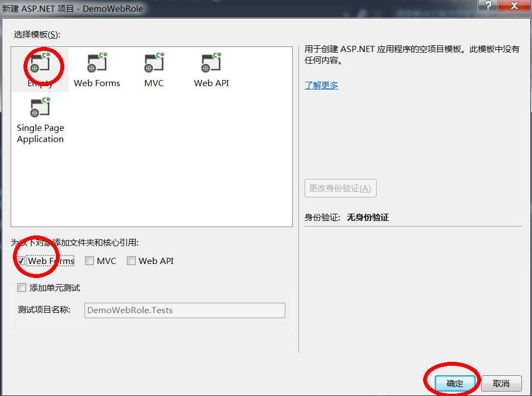Click the template description text on right
Image resolution: width=532 pixels, height=396 pixels.
click(x=412, y=55)
